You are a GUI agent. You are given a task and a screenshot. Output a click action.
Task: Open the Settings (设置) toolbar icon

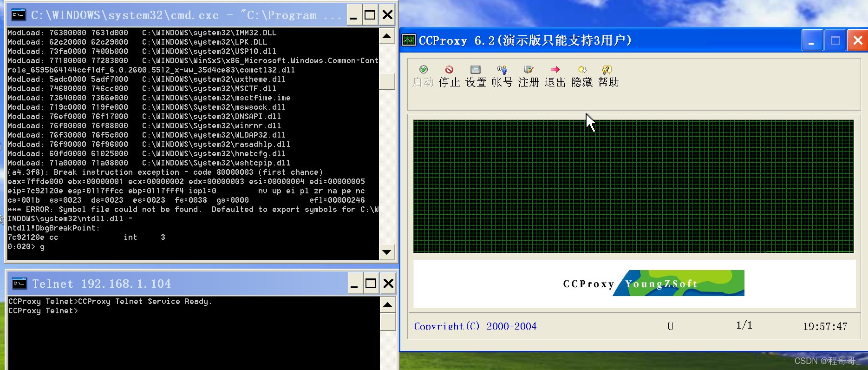coord(476,76)
